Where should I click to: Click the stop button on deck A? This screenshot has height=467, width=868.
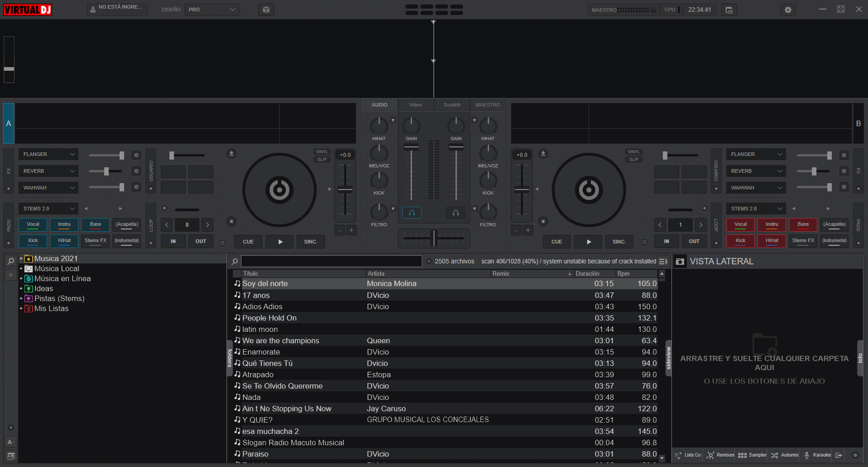click(x=231, y=221)
